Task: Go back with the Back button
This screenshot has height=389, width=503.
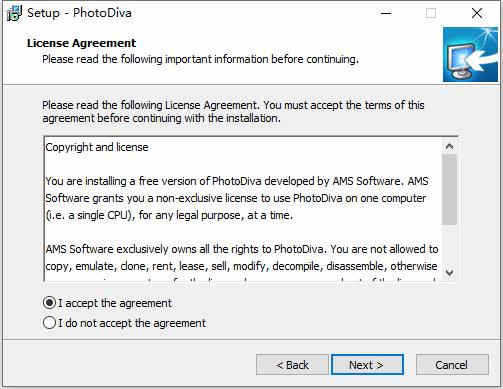Action: [292, 365]
